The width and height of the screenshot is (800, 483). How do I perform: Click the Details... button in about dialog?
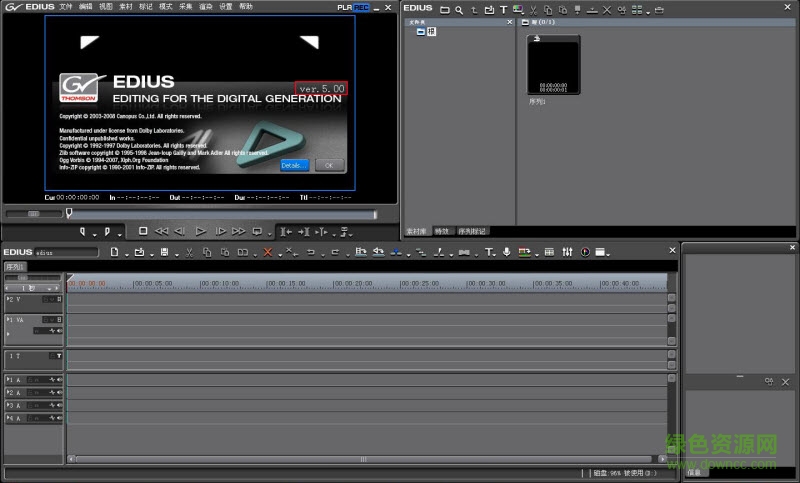(294, 164)
